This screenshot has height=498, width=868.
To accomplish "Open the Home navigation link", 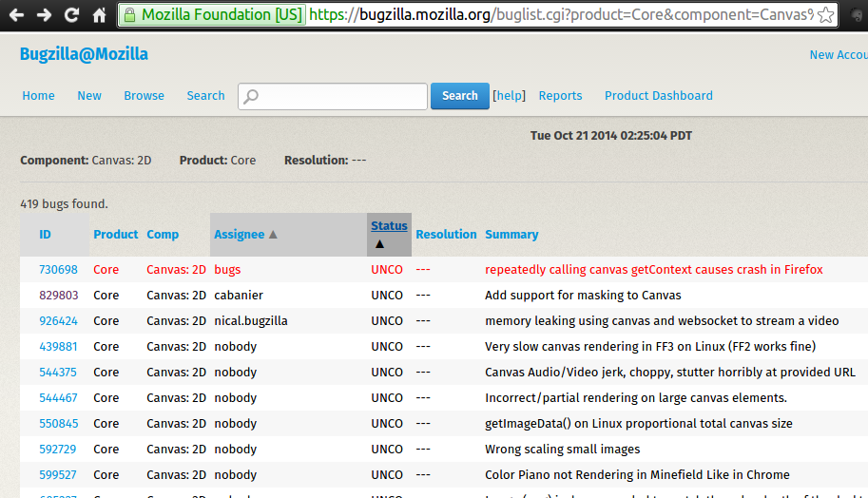I will pyautogui.click(x=38, y=96).
